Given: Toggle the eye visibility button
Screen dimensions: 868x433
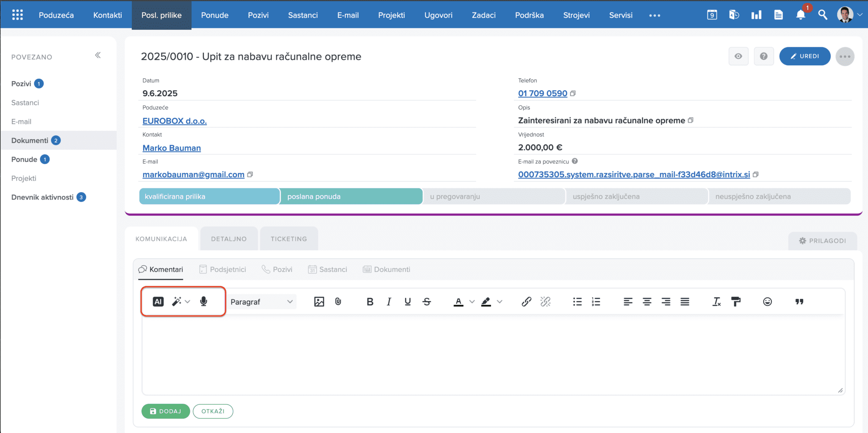Looking at the screenshot, I should click(738, 56).
